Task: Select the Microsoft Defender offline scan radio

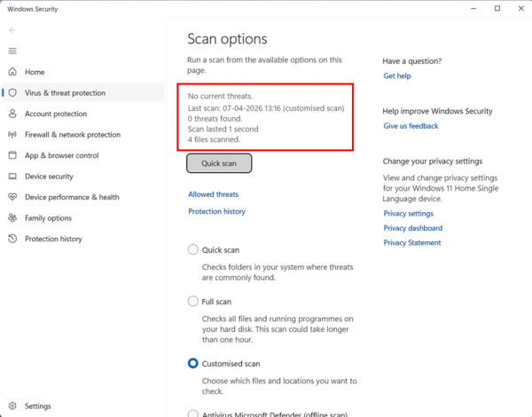Action: click(x=193, y=413)
